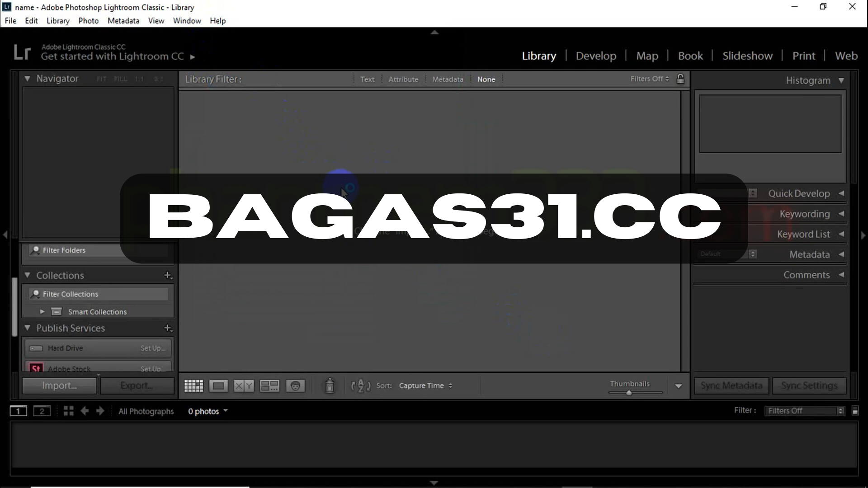Switch to Slideshow module
Screen dimensions: 868x488
747,56
